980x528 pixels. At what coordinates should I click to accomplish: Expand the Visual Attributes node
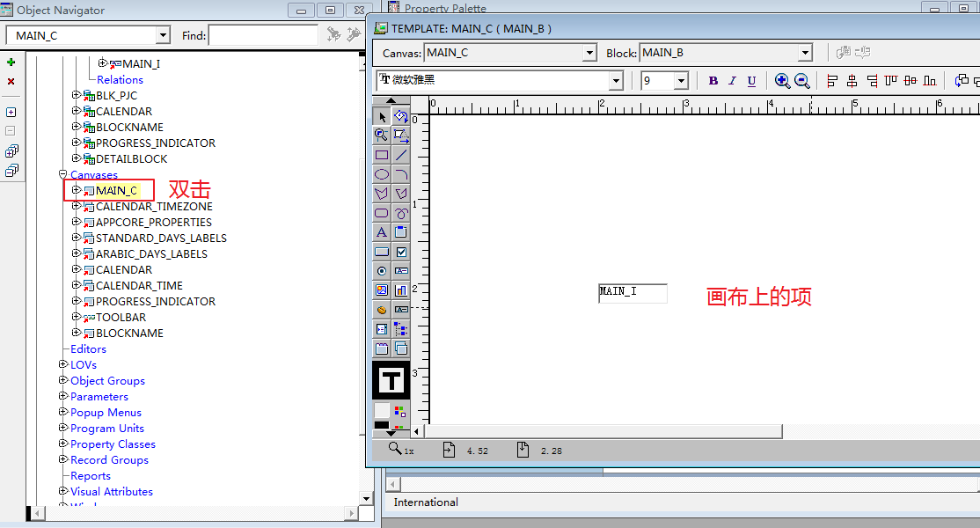(62, 491)
